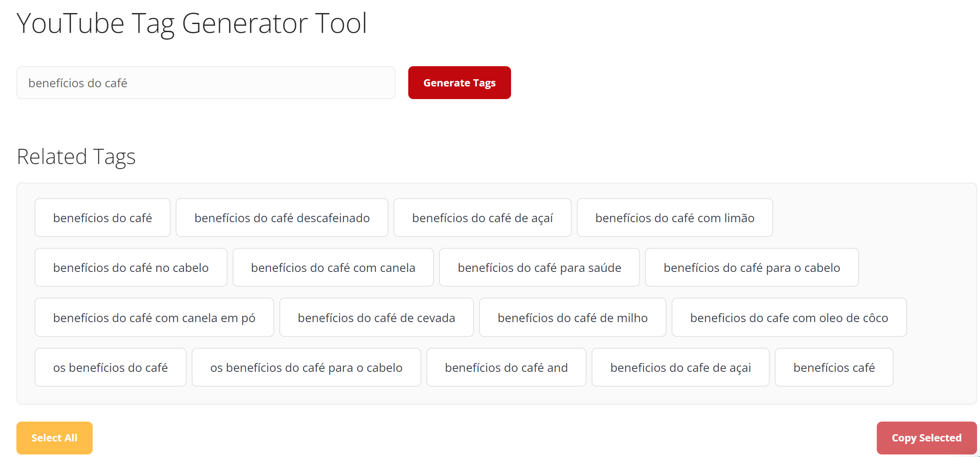This screenshot has height=457, width=980.
Task: Click the Generate Tags button
Action: tap(459, 83)
